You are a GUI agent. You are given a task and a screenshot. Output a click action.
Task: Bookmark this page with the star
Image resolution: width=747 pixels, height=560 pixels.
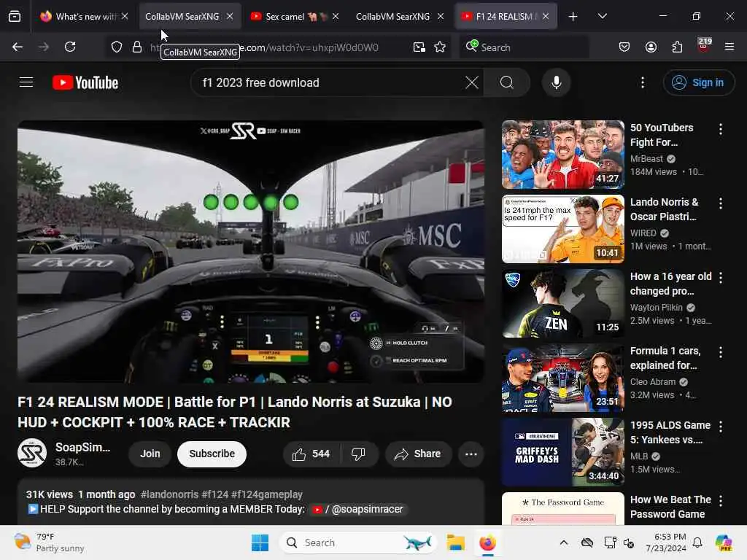(x=440, y=47)
